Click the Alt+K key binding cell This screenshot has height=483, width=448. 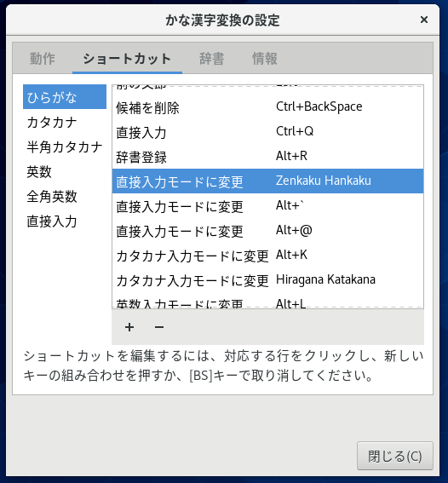coord(291,255)
